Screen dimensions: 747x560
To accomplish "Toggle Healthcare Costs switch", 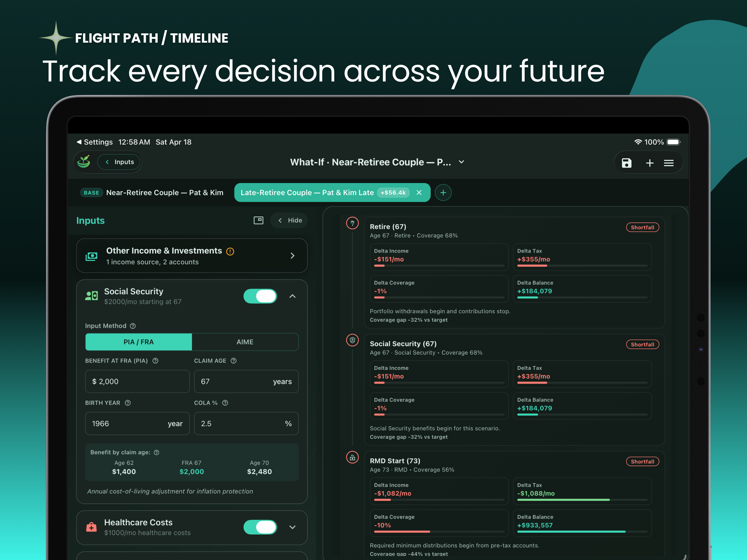I will click(260, 527).
